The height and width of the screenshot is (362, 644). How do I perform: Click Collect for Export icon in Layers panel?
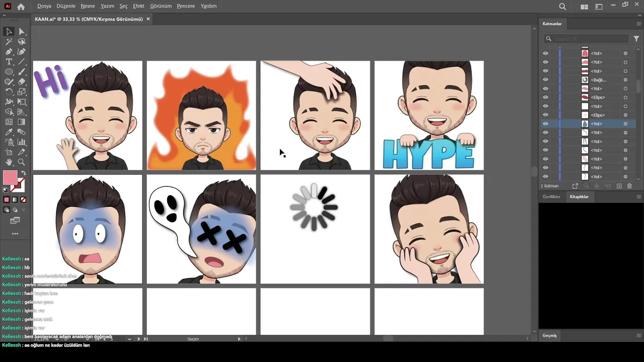pyautogui.click(x=575, y=186)
